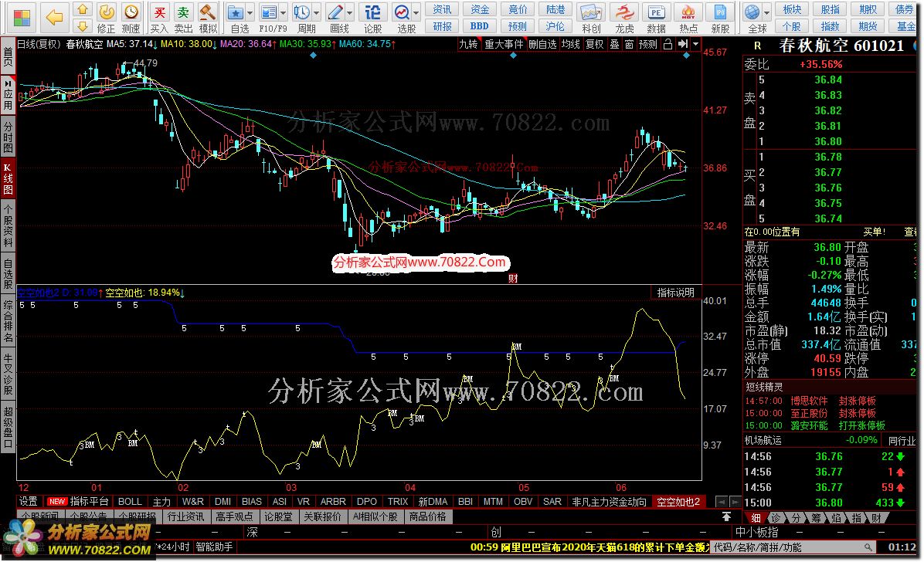Open the 关联报价 related quotes tab

(322, 516)
